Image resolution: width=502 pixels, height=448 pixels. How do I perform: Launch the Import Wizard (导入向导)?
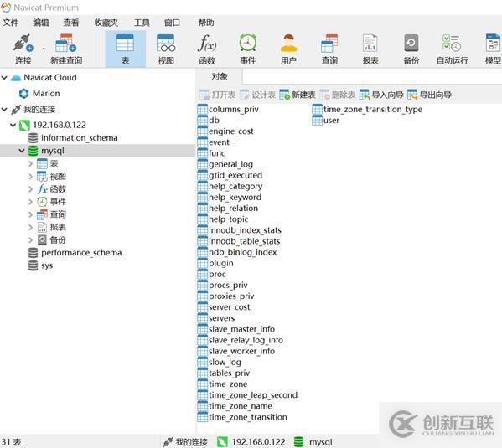tap(381, 95)
